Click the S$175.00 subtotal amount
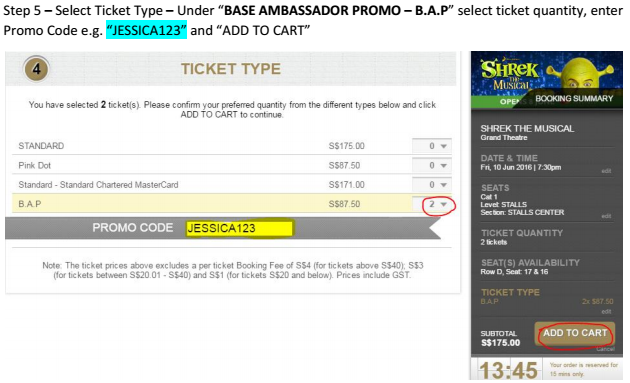Viewport: 630px width, 383px height. tap(500, 343)
